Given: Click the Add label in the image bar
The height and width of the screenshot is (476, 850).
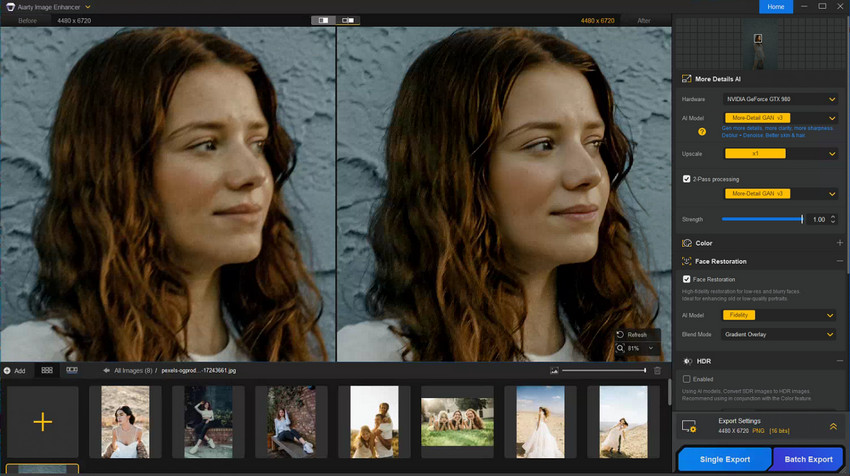Looking at the screenshot, I should pyautogui.click(x=20, y=371).
